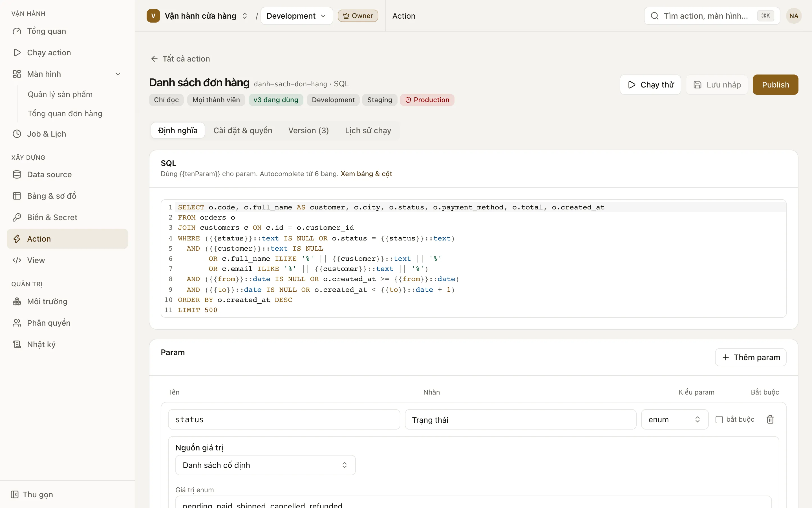Open Biến & Secret page
This screenshot has height=508, width=812.
click(67, 217)
